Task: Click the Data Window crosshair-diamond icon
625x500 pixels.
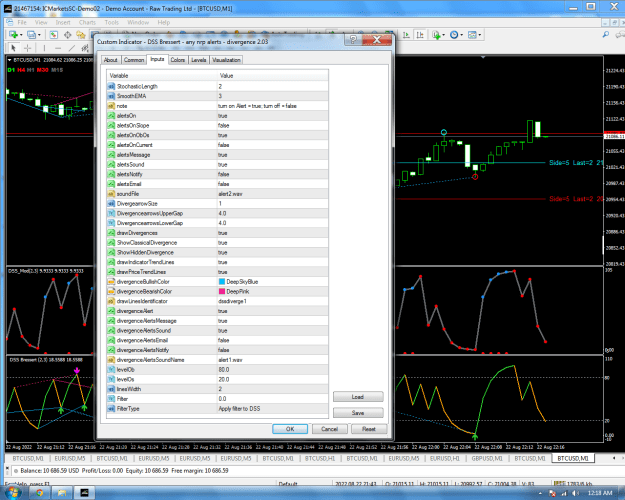Action: [67, 35]
